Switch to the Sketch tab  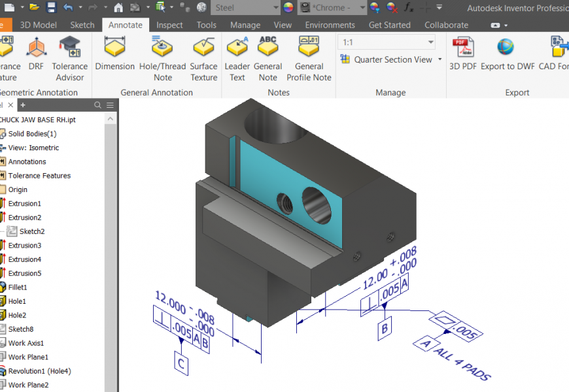[x=82, y=25]
